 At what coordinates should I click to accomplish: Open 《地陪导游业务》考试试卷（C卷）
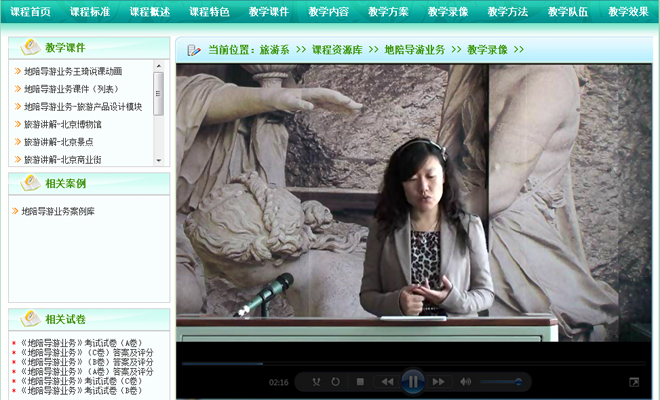(82, 381)
